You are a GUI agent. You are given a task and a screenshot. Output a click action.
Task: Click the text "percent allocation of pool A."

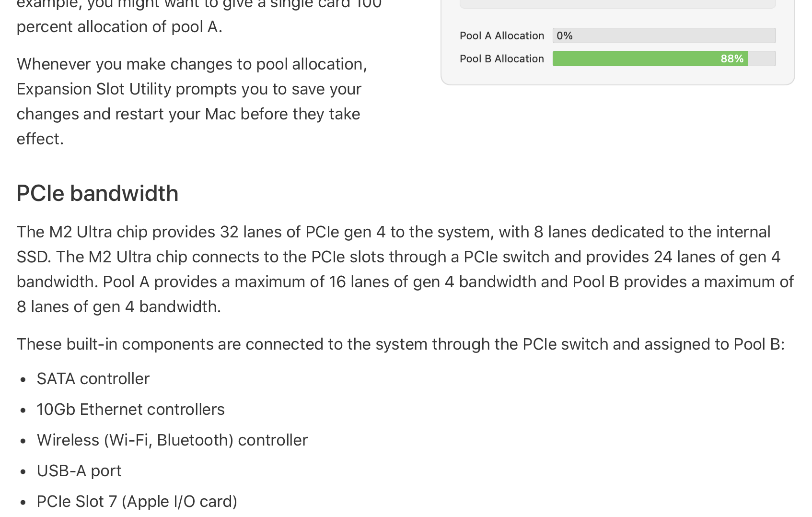[x=119, y=26]
